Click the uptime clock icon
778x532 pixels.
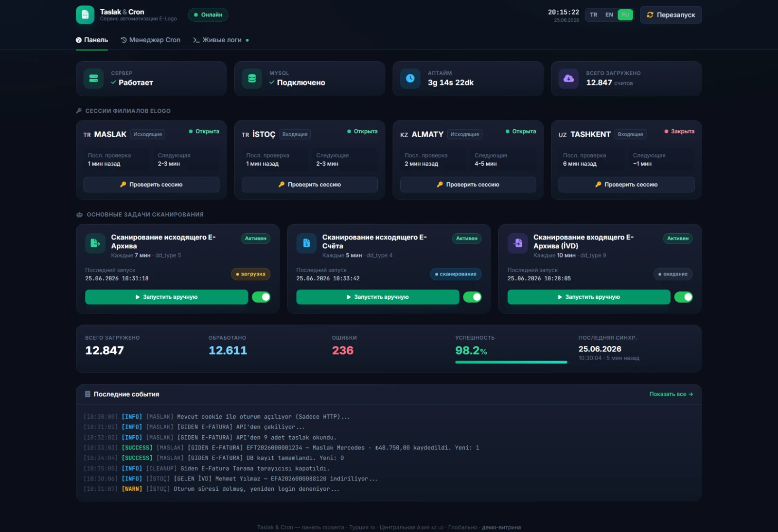[410, 78]
